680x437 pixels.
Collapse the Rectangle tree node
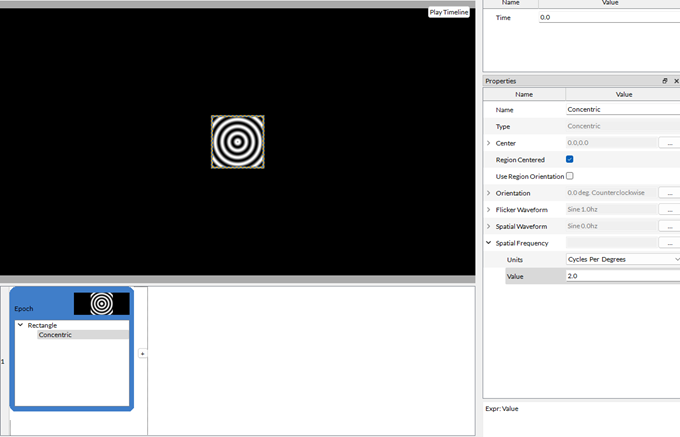[x=20, y=325]
